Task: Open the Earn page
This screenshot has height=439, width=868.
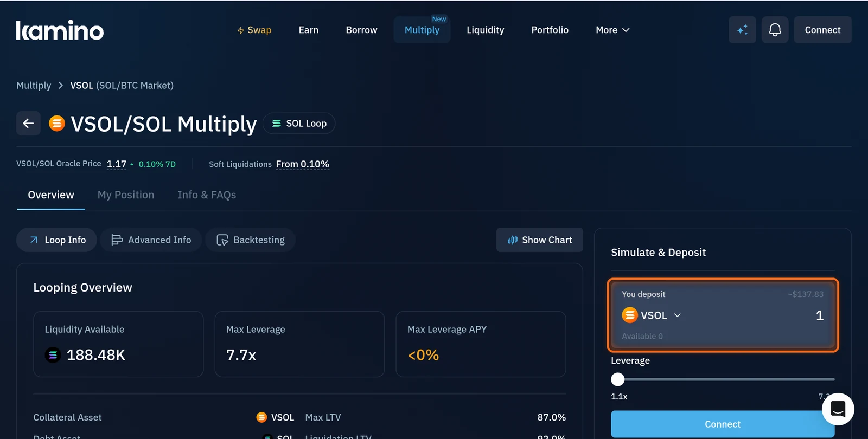Action: [x=308, y=30]
